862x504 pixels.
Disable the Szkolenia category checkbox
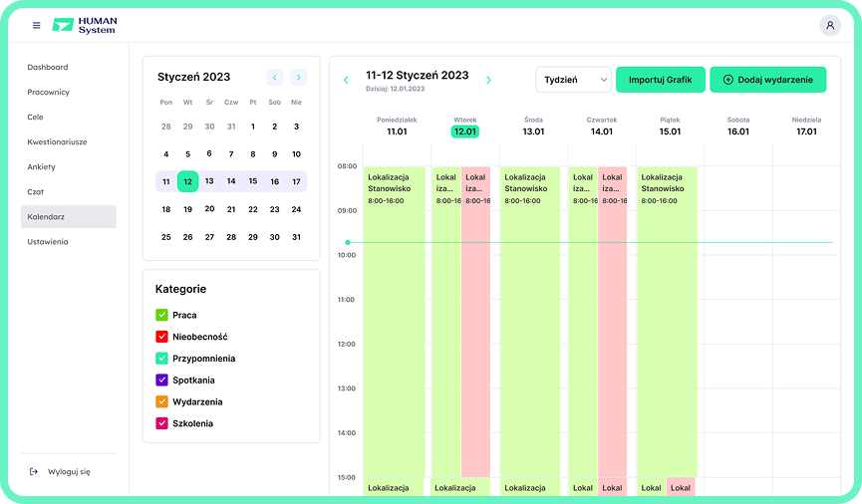161,424
